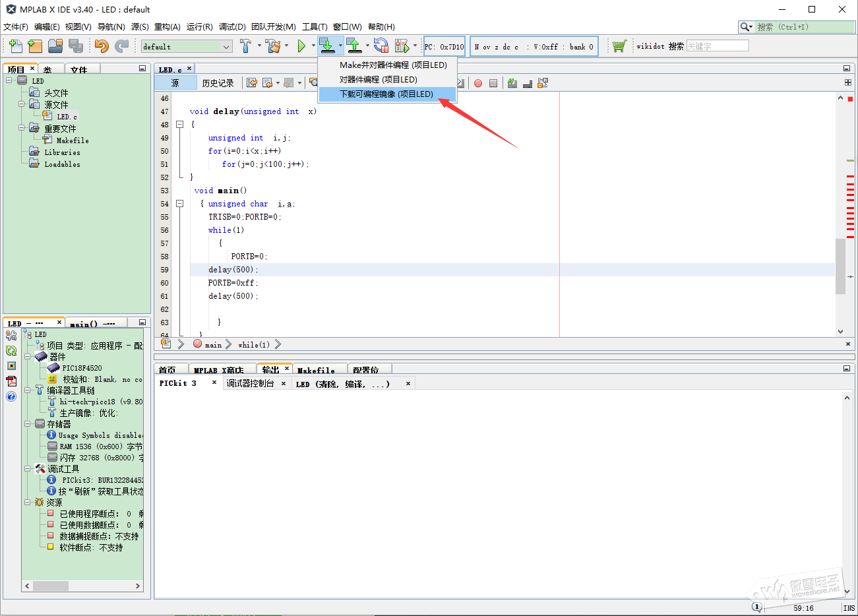Click the New Project toolbar icon
Image resolution: width=858 pixels, height=616 pixels.
[x=35, y=46]
